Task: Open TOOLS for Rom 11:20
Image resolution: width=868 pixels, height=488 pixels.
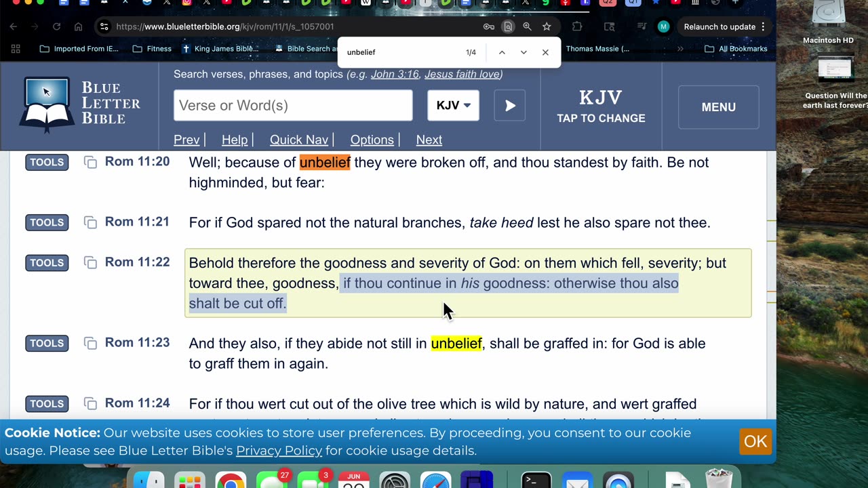Action: point(47,162)
